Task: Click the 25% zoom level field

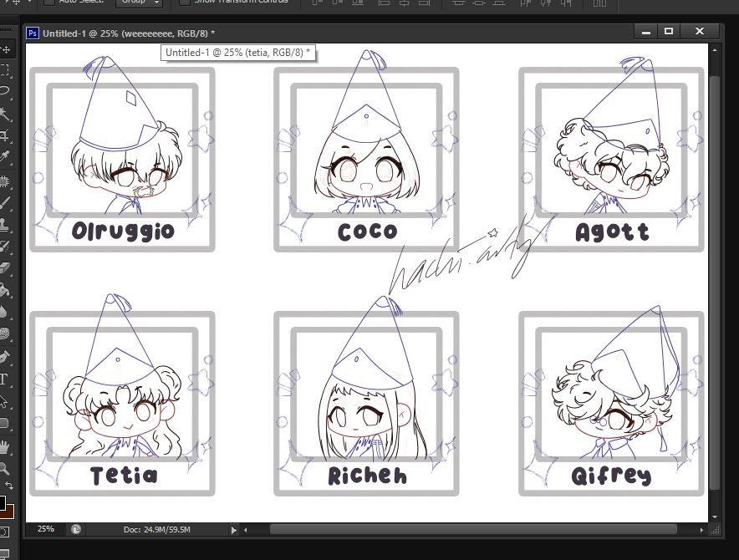Action: [46, 529]
